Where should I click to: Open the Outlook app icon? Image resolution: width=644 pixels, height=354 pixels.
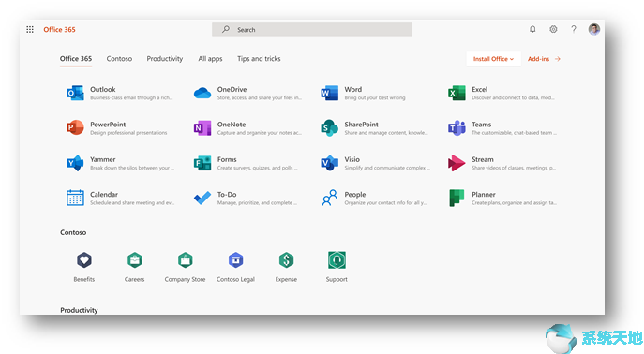click(75, 93)
